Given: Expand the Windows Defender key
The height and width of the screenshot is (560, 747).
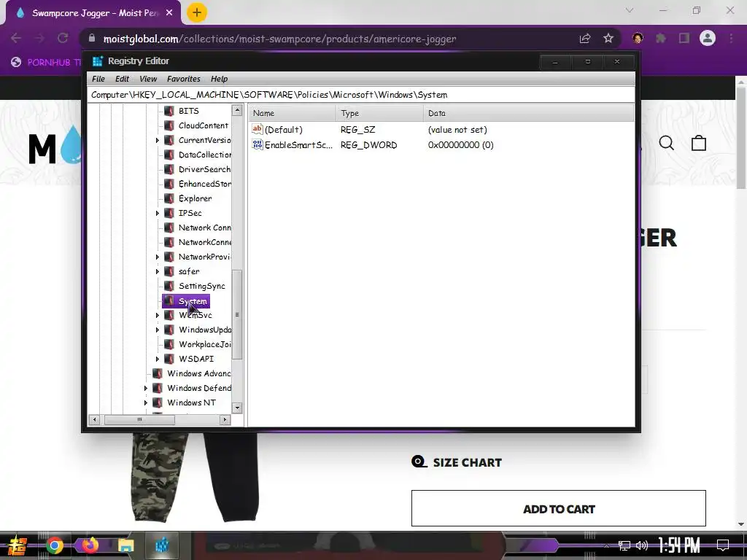Looking at the screenshot, I should [146, 389].
